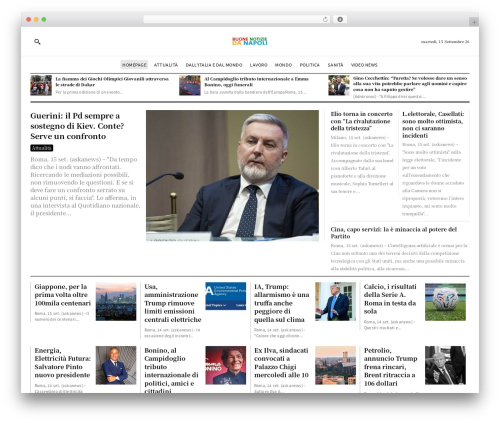500x423 pixels.
Task: Click Campidoglio ticker thumbnail
Action: (x=190, y=85)
